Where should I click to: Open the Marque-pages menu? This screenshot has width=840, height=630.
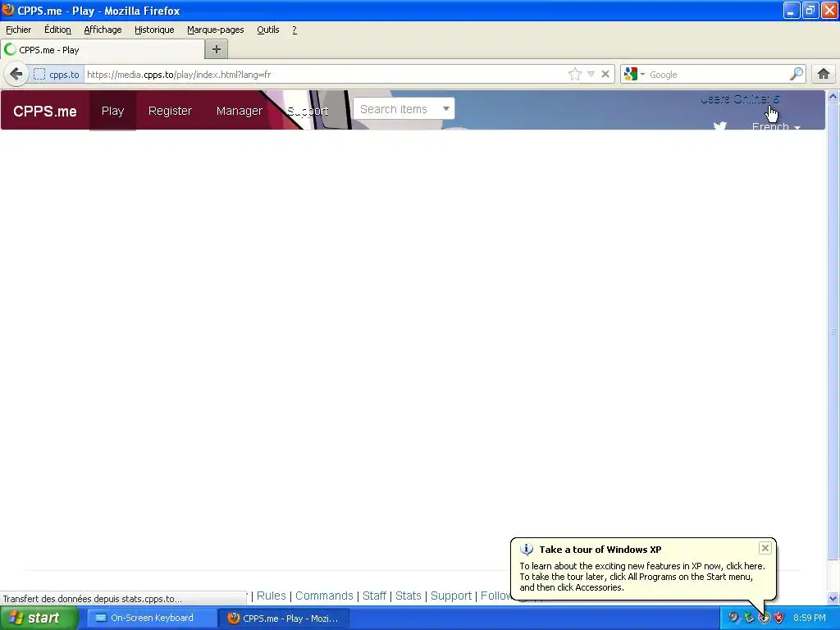tap(216, 30)
